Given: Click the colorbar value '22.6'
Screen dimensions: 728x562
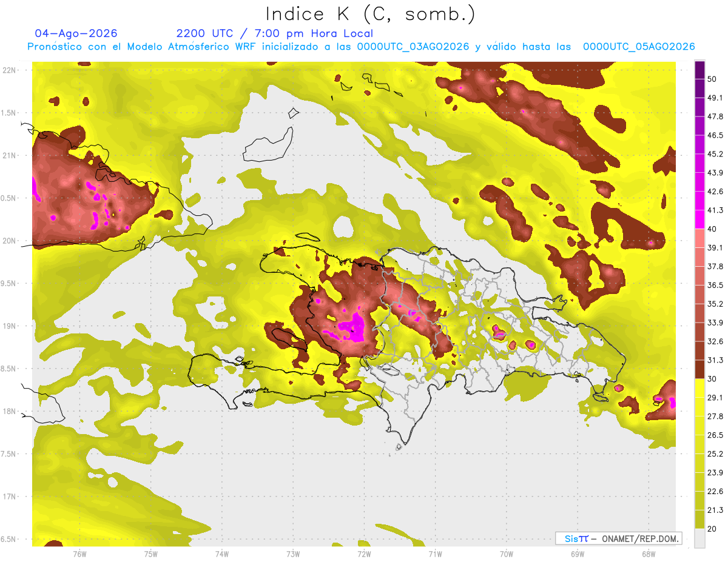Looking at the screenshot, I should tap(715, 491).
